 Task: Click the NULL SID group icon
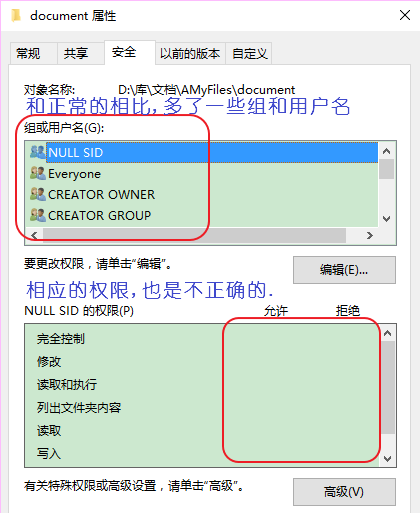(x=37, y=152)
